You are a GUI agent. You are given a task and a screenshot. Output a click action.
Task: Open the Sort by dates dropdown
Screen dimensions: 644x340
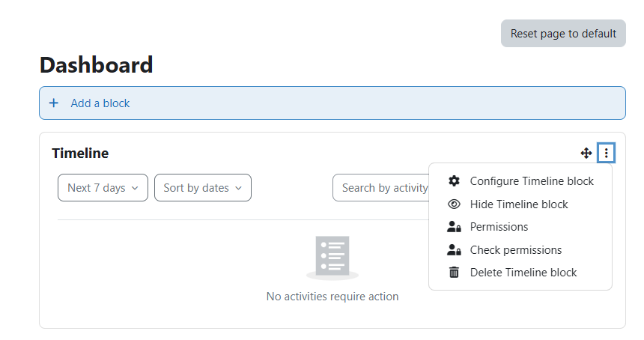[203, 188]
